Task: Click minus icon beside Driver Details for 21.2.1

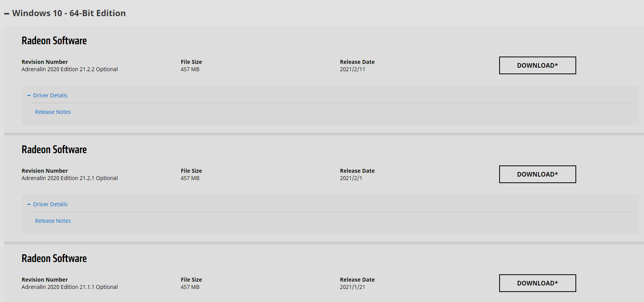Action: [29, 204]
